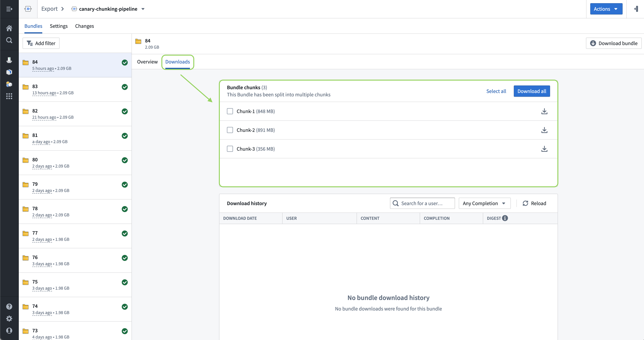Screen dimensions: 644x340
Task: Click the blue cube icon in the sidebar
Action: tap(9, 72)
